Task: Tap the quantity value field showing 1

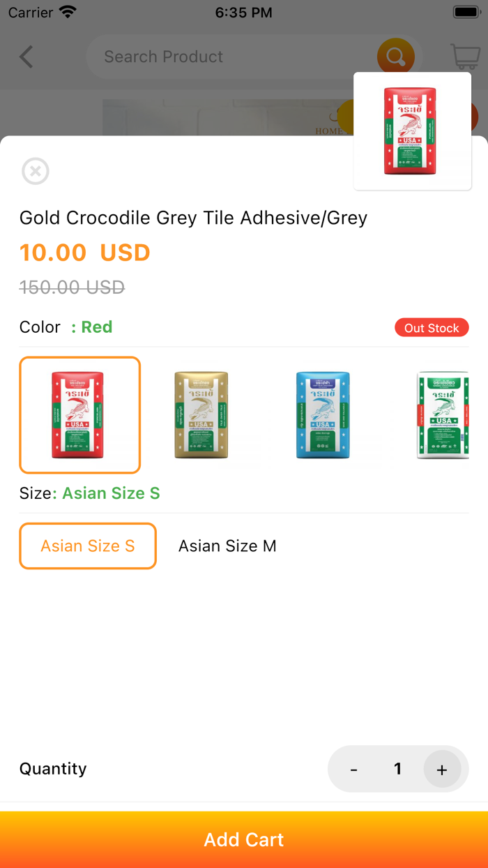Action: click(x=397, y=769)
